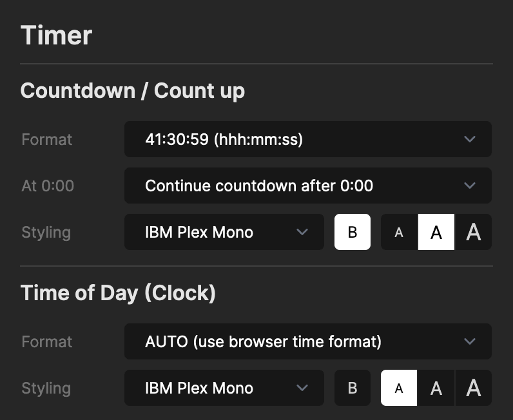The width and height of the screenshot is (513, 420).
Task: Select medium font size for Clock
Action: (436, 388)
